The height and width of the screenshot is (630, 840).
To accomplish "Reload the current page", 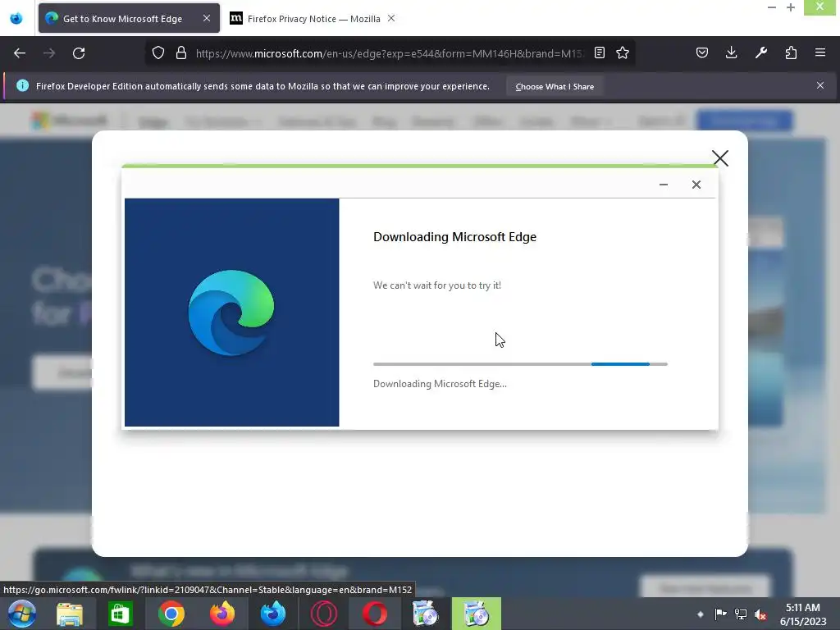I will (x=79, y=53).
